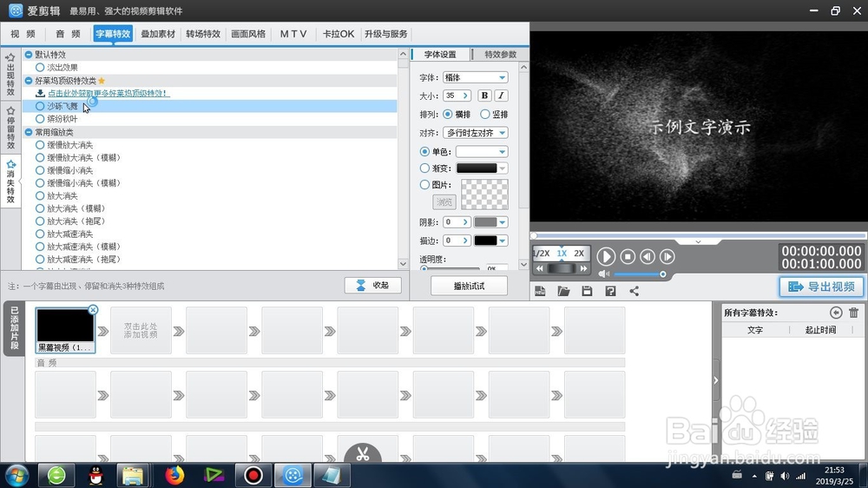This screenshot has width=868, height=488.
Task: Open Firefox from the taskbar
Action: (174, 475)
